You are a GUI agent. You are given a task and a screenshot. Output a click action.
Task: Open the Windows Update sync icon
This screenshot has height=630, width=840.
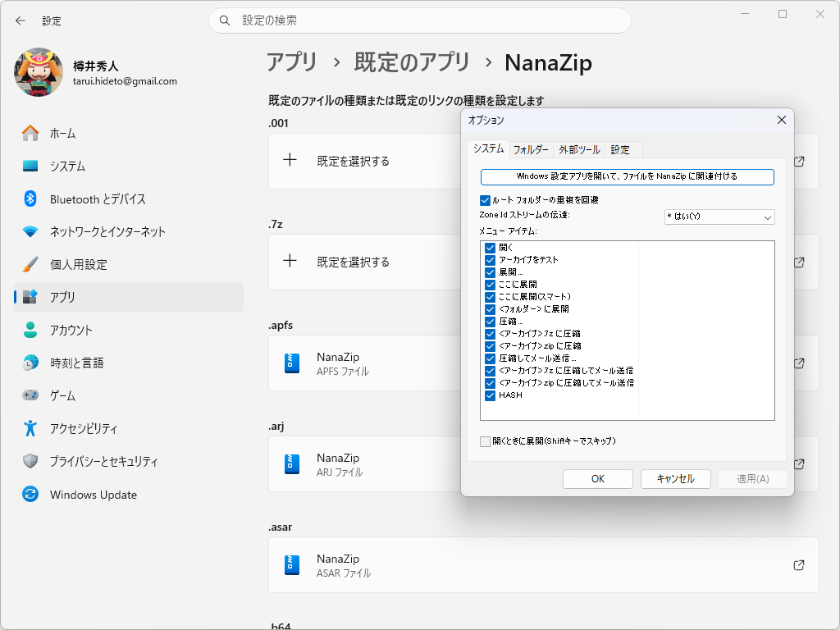click(x=30, y=494)
